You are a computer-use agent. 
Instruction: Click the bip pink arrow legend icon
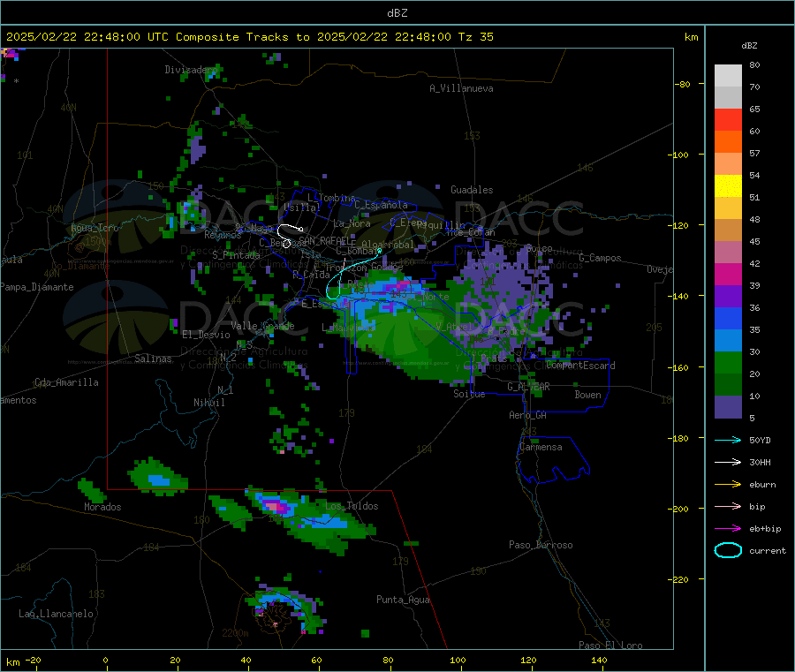(x=728, y=506)
